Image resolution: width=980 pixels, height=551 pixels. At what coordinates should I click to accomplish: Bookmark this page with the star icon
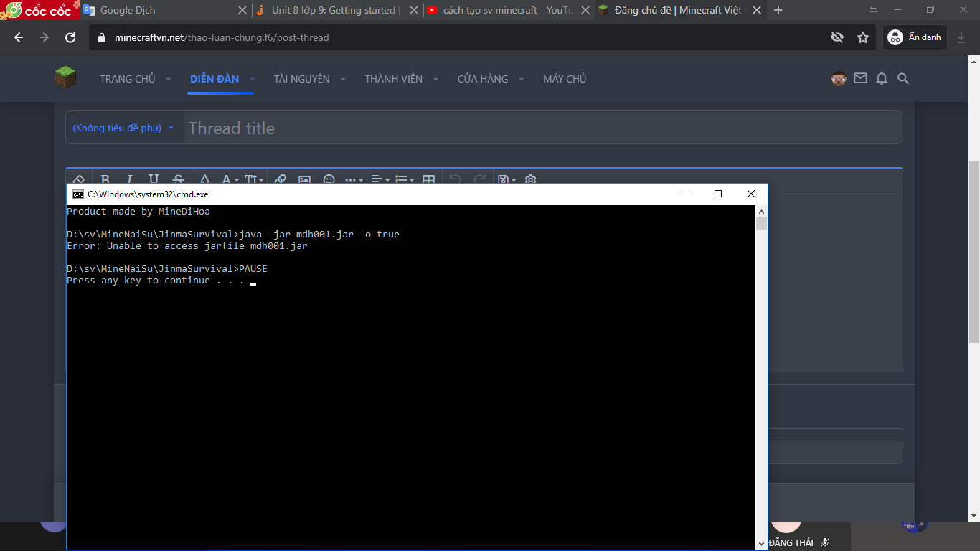click(x=863, y=37)
